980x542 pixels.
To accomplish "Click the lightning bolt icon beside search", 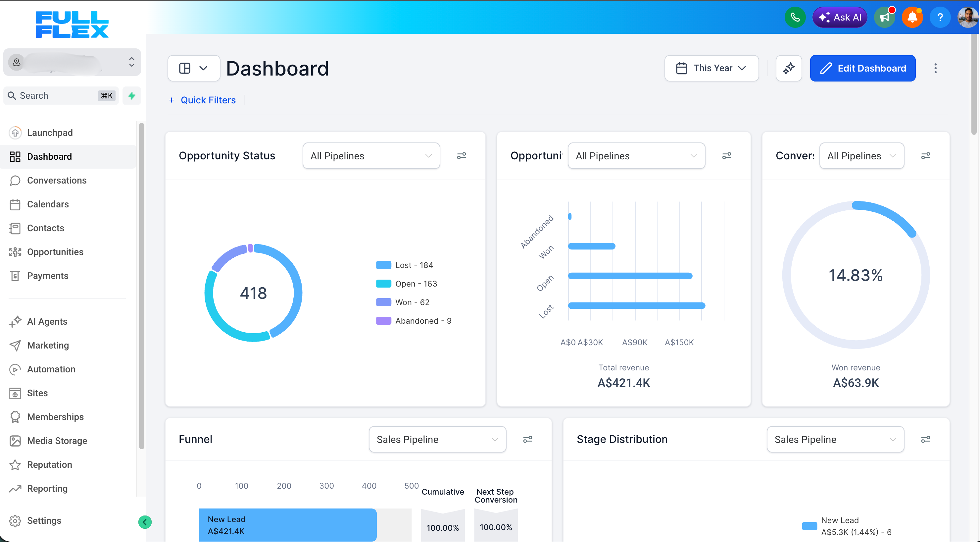I will click(x=131, y=95).
